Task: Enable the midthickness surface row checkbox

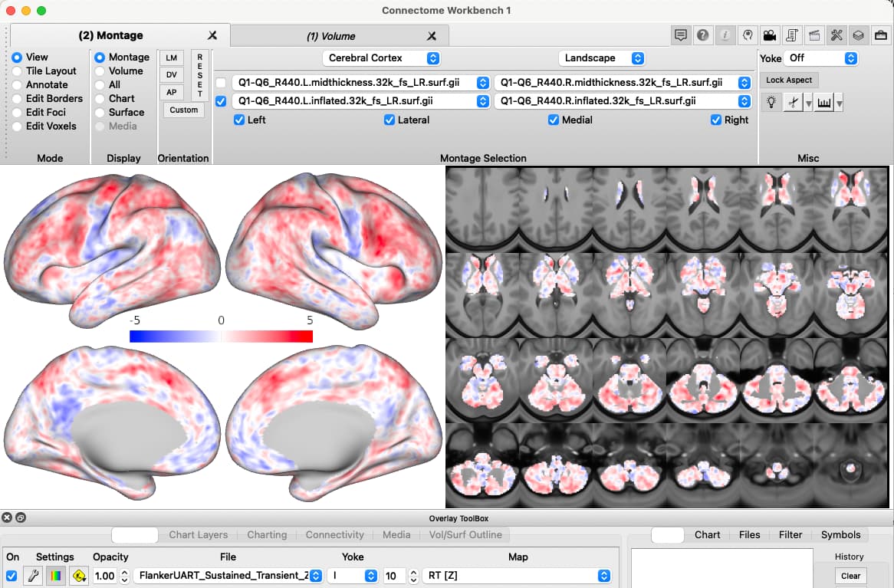Action: point(221,83)
